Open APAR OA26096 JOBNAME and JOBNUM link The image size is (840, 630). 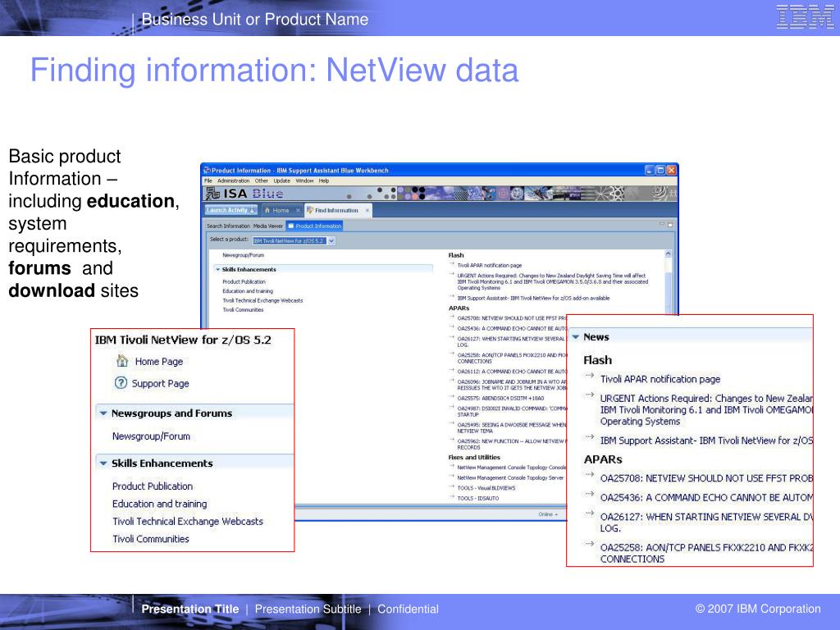point(512,385)
